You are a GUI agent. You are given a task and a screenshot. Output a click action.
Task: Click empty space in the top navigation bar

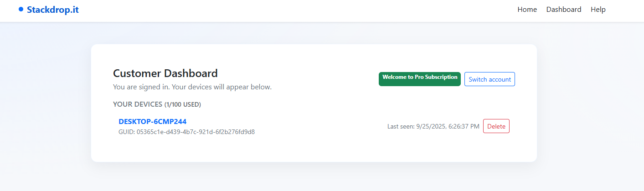(x=296, y=10)
